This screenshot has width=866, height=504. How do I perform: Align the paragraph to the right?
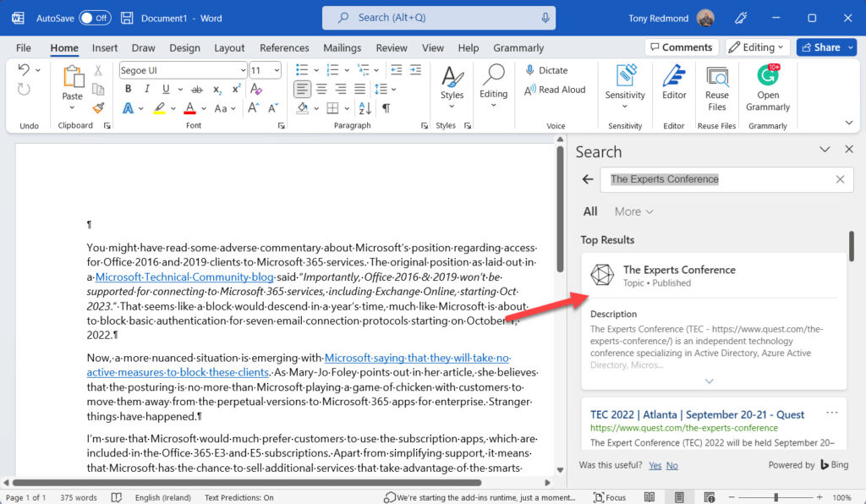(x=341, y=89)
